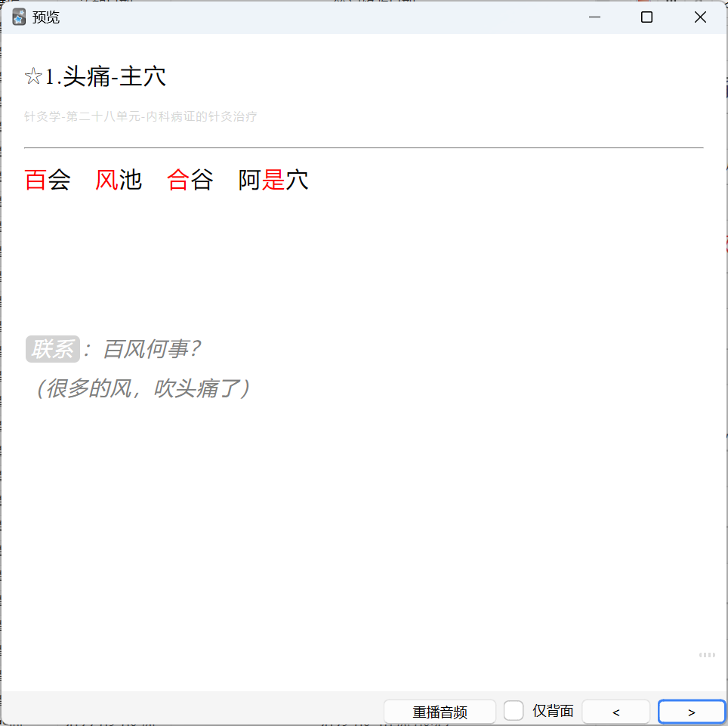Click the acupoint name 百会
Image resolution: width=728 pixels, height=726 pixels.
coord(48,180)
